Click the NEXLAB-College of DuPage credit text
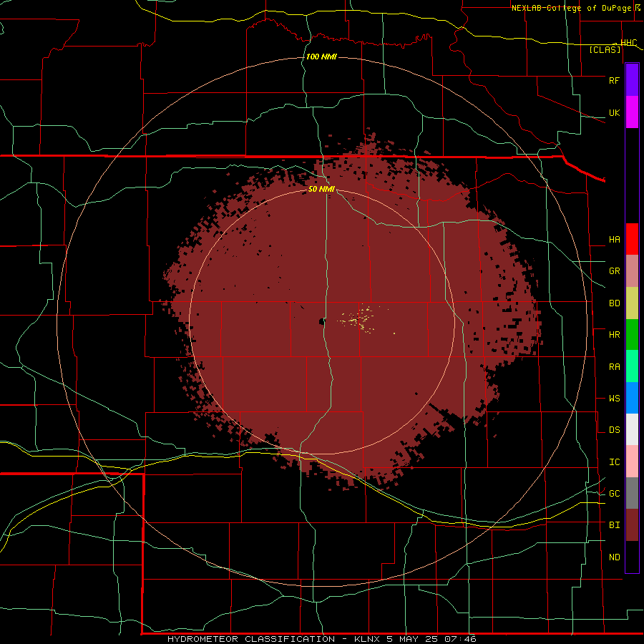644x644 pixels. [572, 8]
